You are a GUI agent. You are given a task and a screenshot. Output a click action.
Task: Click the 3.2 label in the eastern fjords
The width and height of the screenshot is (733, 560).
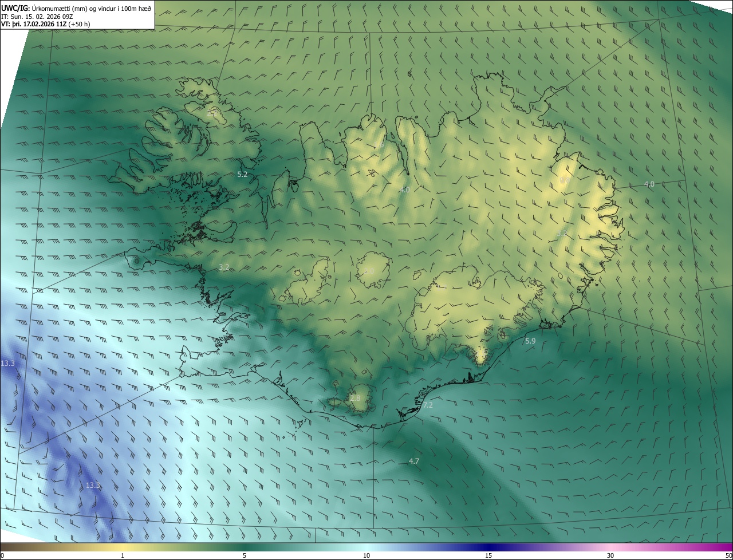[562, 233]
